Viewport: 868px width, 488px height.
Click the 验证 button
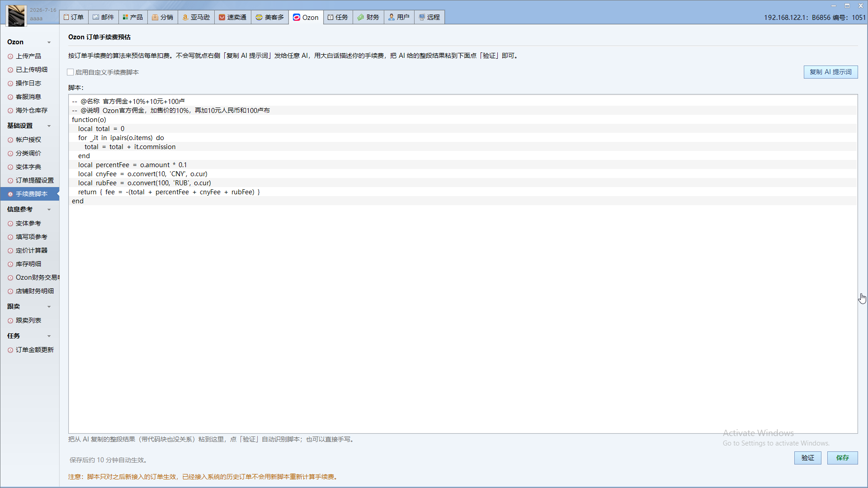tap(807, 458)
